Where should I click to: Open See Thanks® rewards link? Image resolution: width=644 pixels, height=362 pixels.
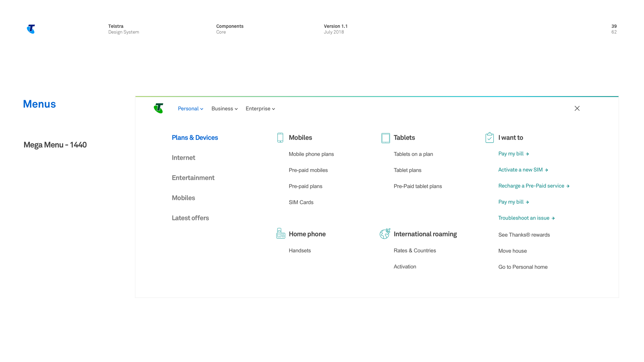click(524, 235)
